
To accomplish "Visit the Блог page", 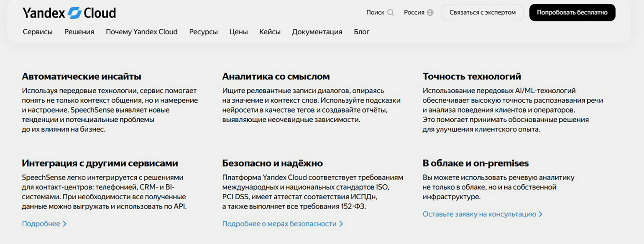I will pyautogui.click(x=361, y=32).
